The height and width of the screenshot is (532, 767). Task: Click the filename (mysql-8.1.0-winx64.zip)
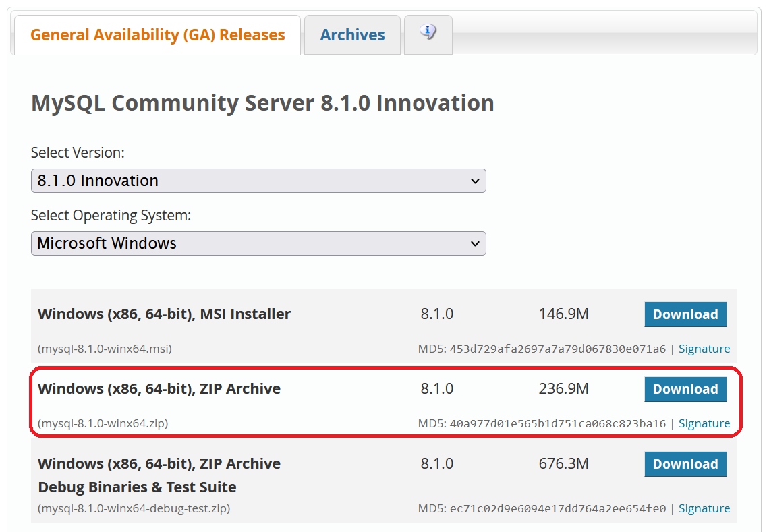103,423
